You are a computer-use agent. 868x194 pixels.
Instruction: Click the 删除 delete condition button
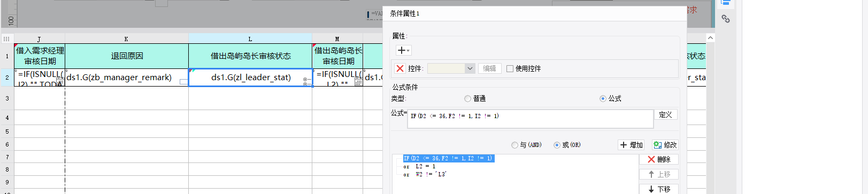658,159
